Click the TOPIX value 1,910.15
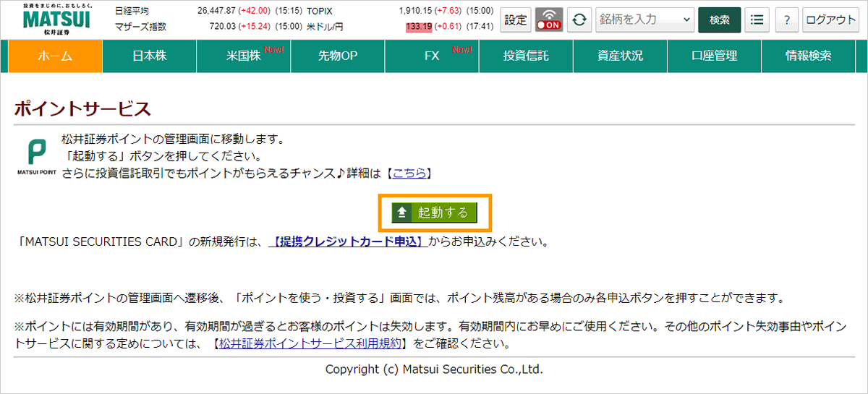The height and width of the screenshot is (394, 868). (x=414, y=11)
